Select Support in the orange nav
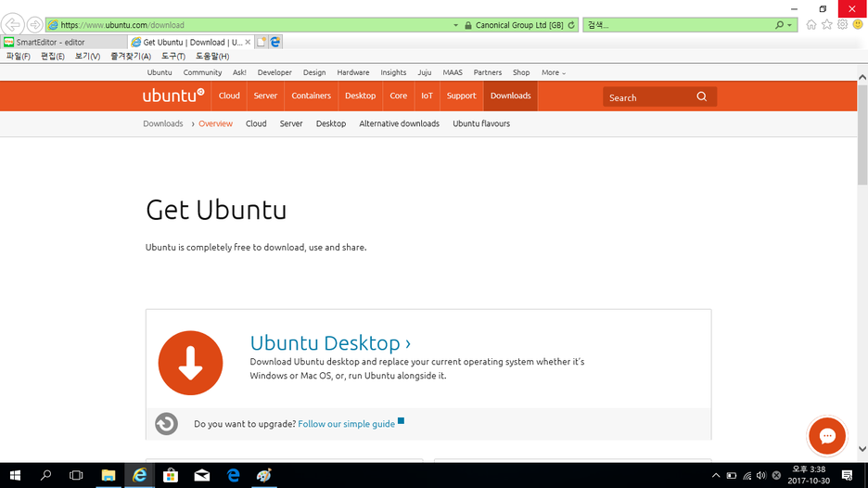 click(x=461, y=96)
